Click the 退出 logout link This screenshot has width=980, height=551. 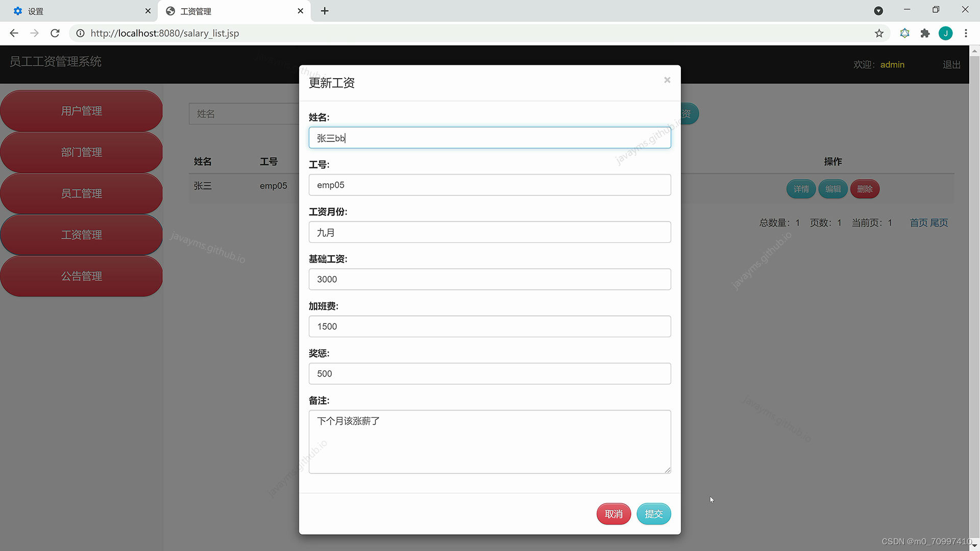click(951, 65)
